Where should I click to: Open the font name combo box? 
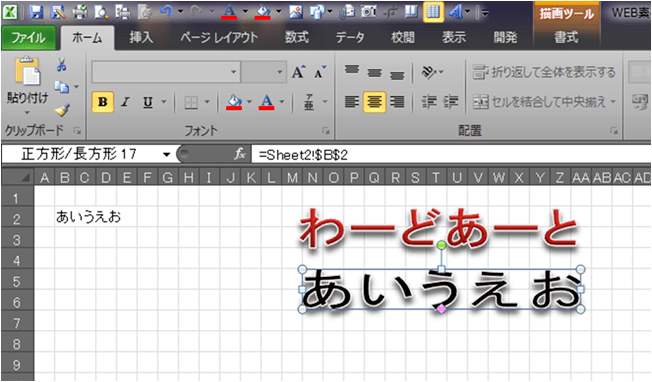166,72
